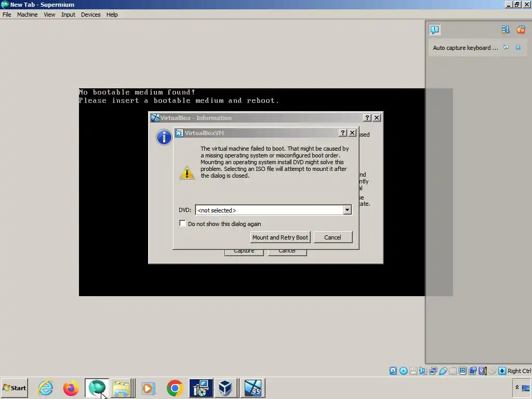Show hidden system tray icons
This screenshot has width=532, height=399.
pyautogui.click(x=517, y=388)
